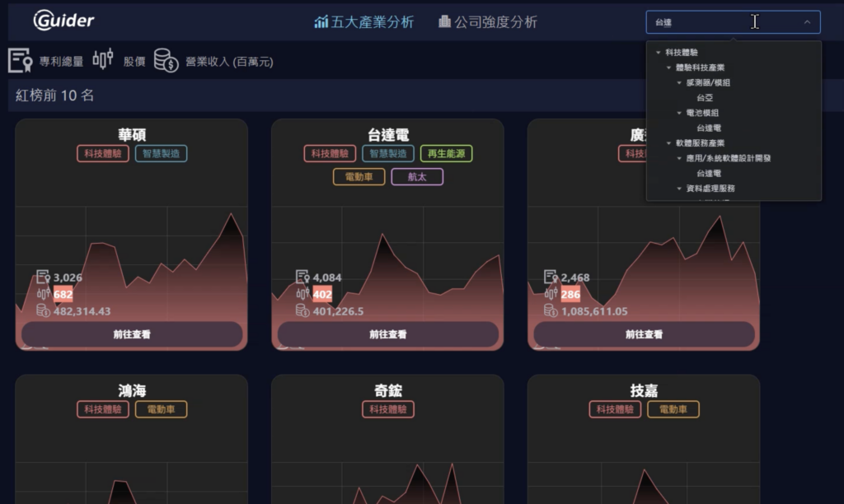Collapse the 電池模組 tree node arrow
The height and width of the screenshot is (504, 844).
click(679, 113)
